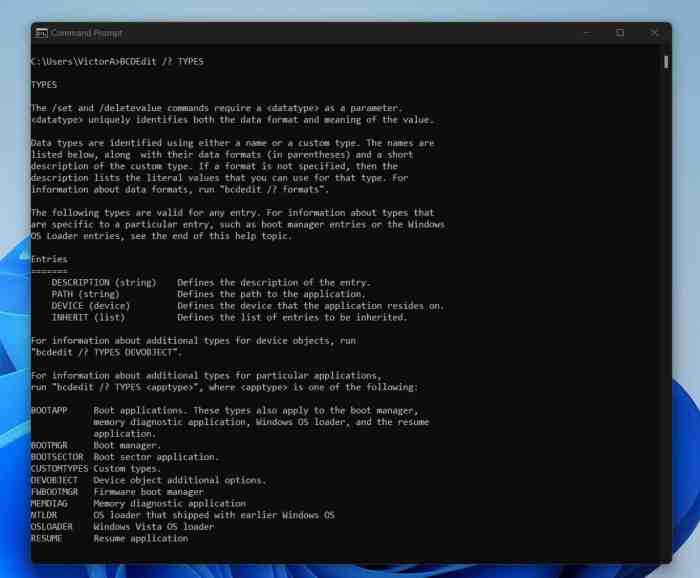The width and height of the screenshot is (700, 578).
Task: Close the Command Prompt window
Action: pyautogui.click(x=654, y=33)
